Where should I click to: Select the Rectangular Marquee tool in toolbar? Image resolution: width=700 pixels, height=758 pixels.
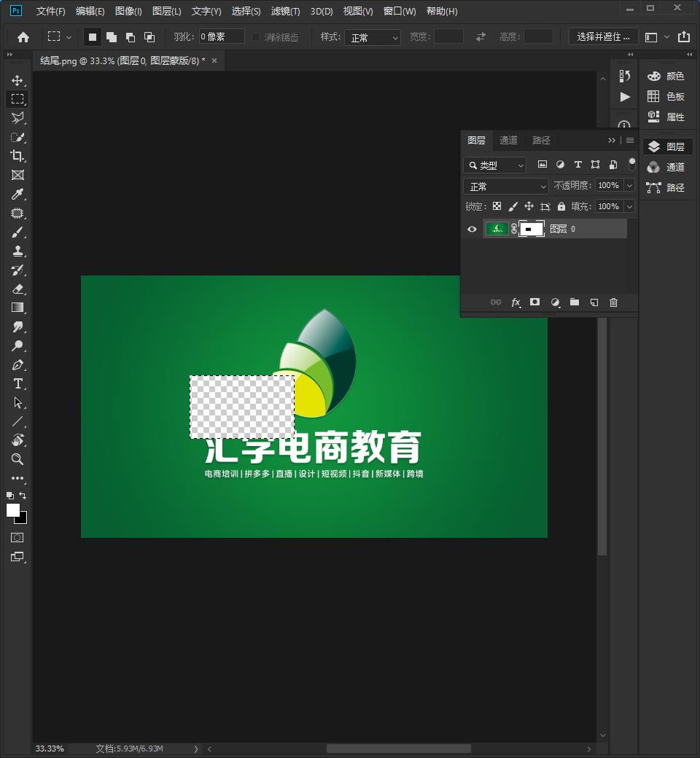click(17, 99)
